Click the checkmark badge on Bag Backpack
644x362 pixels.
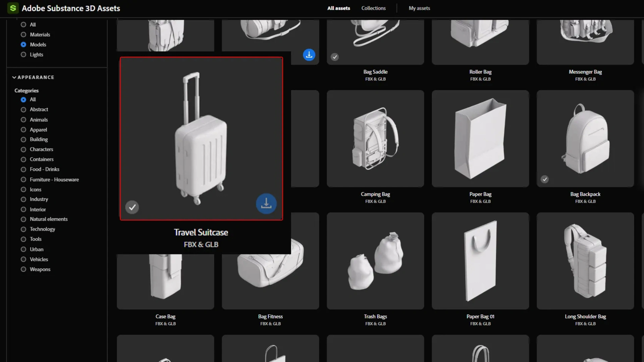tap(544, 179)
